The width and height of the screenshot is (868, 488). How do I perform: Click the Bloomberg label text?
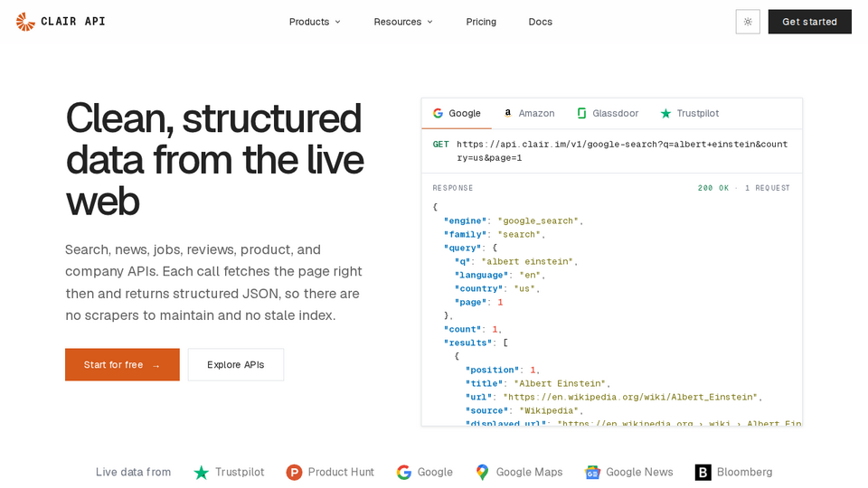point(744,473)
